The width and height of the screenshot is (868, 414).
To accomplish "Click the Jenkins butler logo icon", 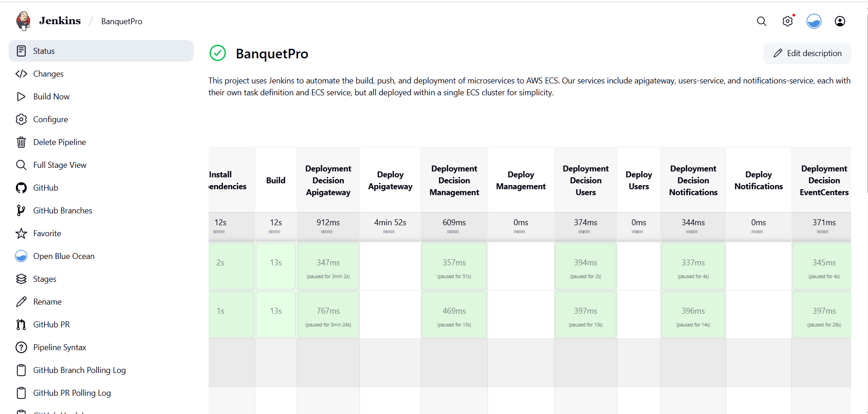I will [23, 21].
